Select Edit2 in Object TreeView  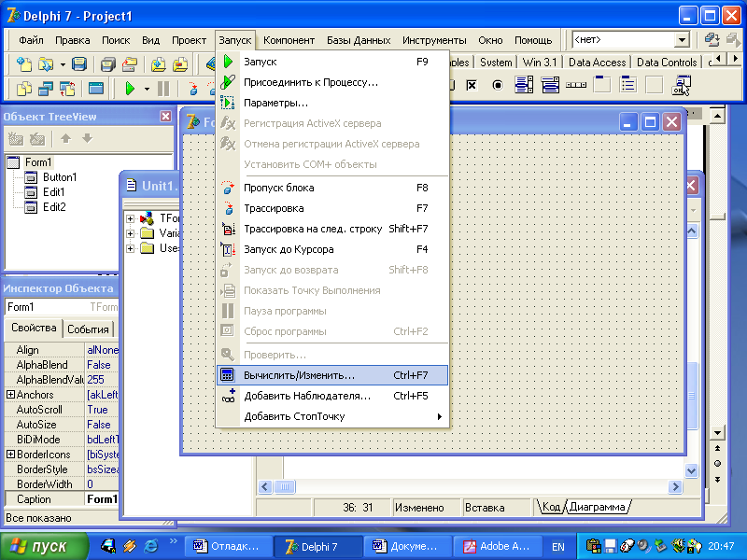[x=54, y=206]
